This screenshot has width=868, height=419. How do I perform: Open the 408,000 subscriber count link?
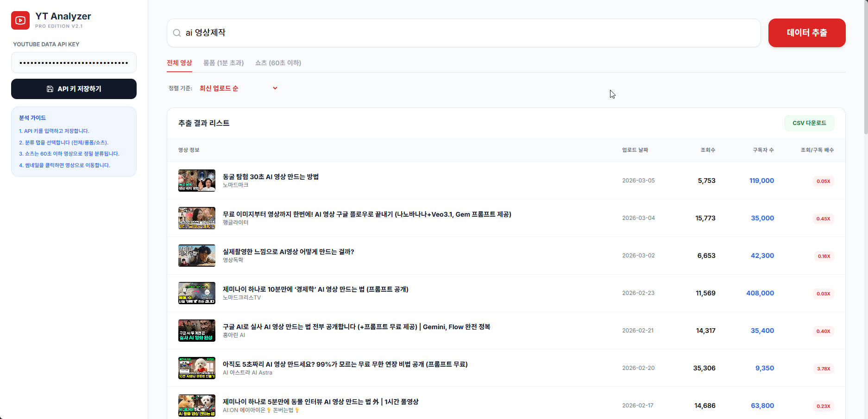point(760,293)
